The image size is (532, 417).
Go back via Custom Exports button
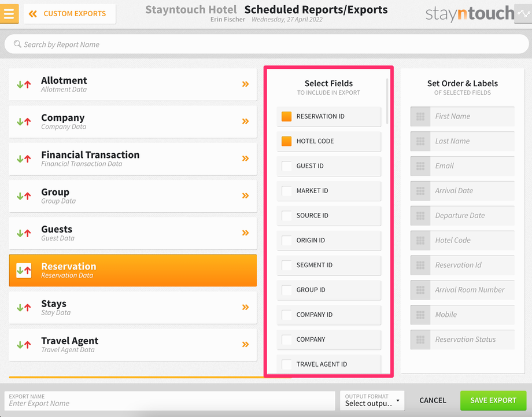69,13
